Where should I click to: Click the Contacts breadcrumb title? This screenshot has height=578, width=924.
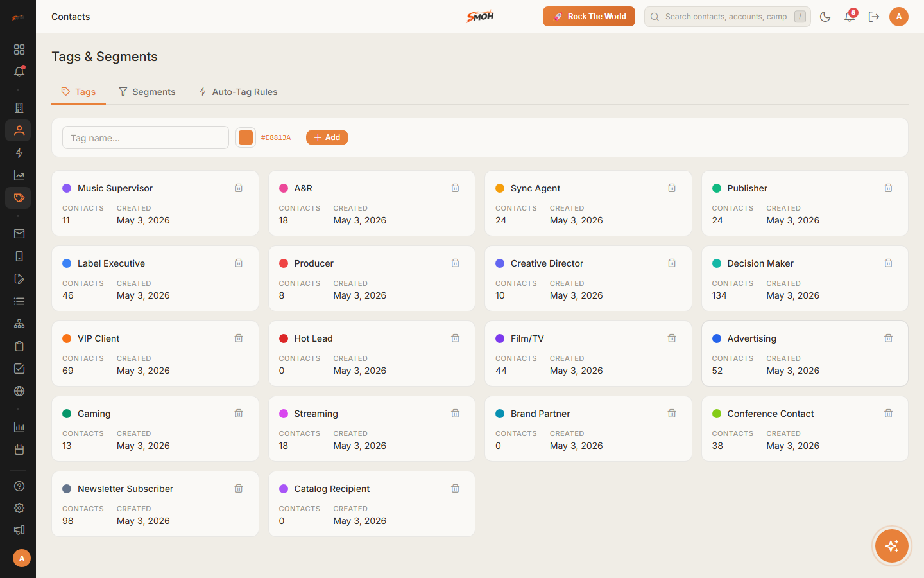(71, 17)
